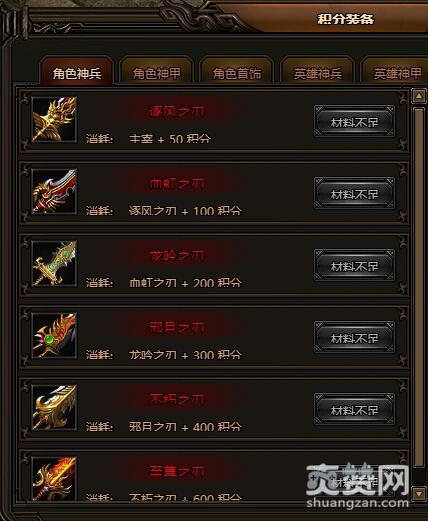Screen dimensions: 428x521
Task: Select the 邪月之刃 weapon icon
Action: [54, 336]
